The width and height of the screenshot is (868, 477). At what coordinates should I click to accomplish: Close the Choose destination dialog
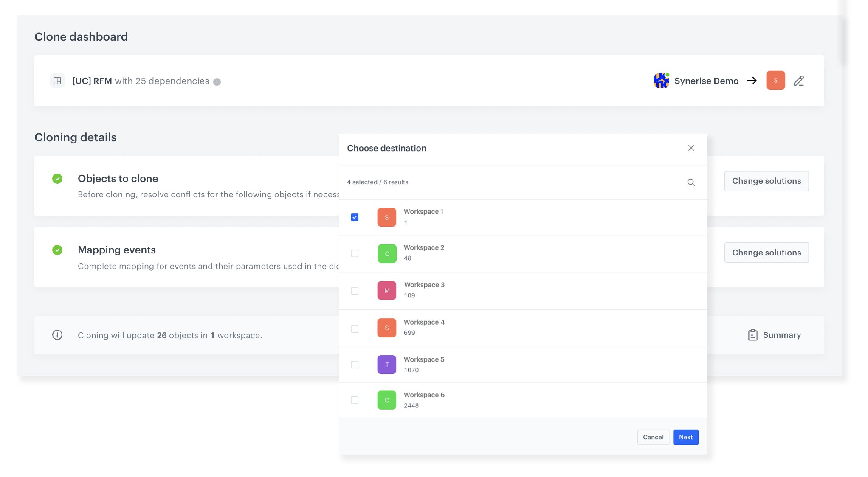[691, 148]
